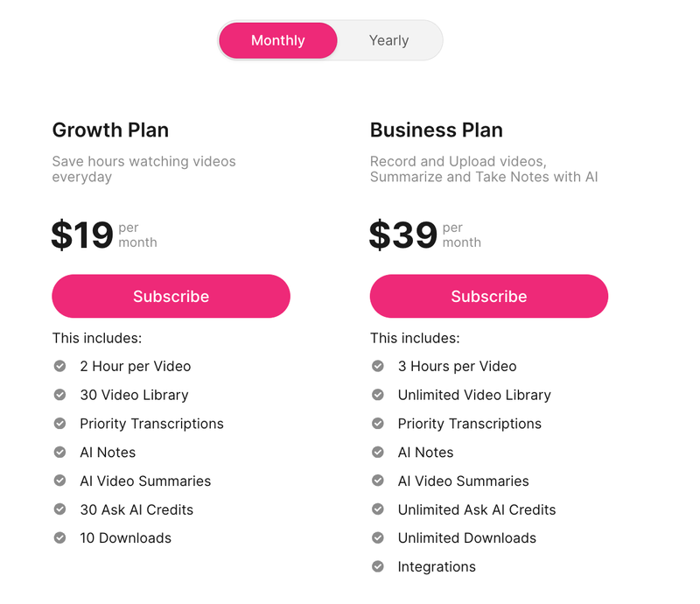Click the checkmark icon beside 30 Video Library
The image size is (700, 604).
59,395
